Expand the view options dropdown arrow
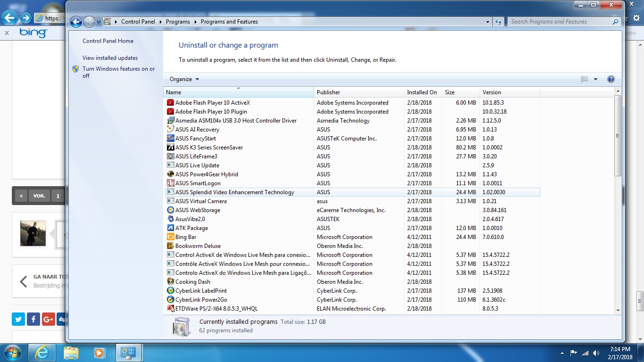 (x=595, y=79)
